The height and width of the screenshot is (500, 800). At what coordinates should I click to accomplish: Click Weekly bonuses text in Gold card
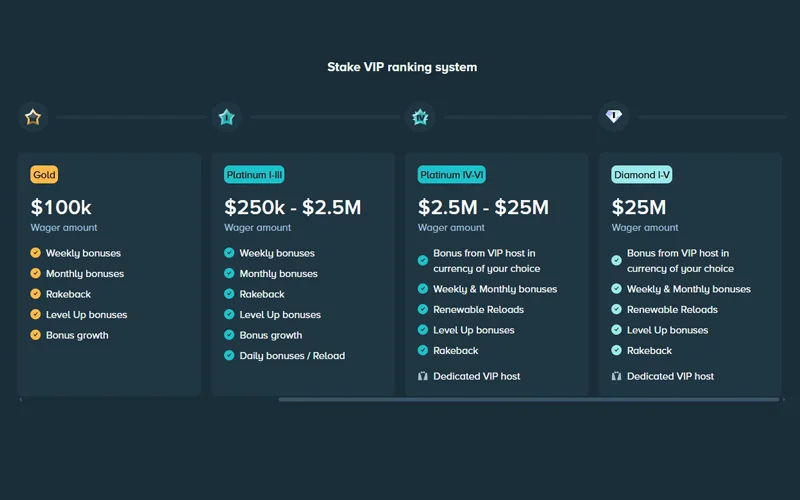(x=83, y=253)
